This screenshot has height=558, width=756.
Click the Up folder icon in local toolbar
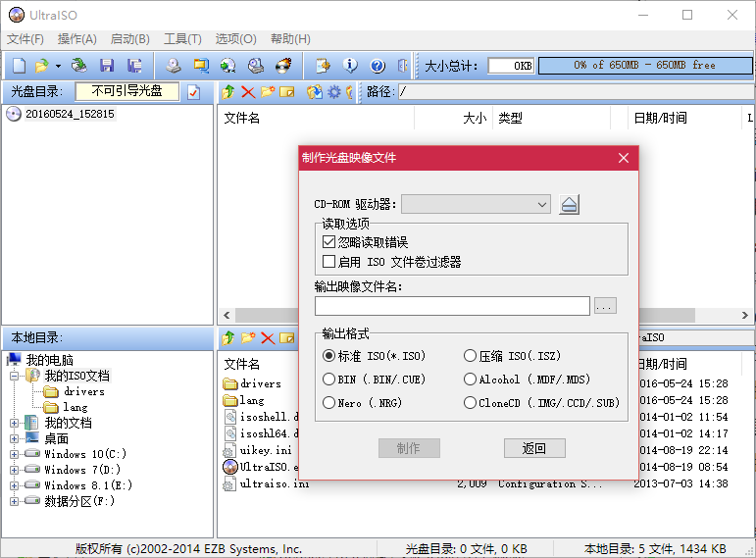[228, 338]
